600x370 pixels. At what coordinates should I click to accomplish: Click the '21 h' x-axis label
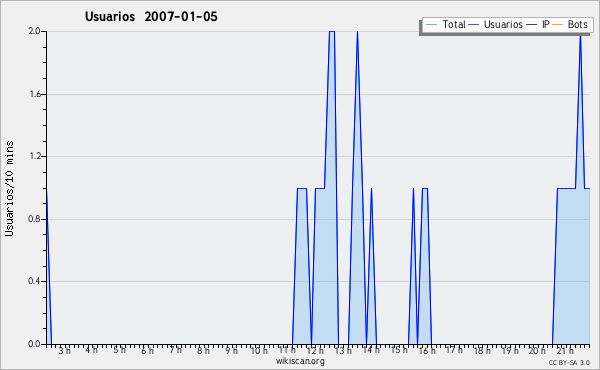565,350
